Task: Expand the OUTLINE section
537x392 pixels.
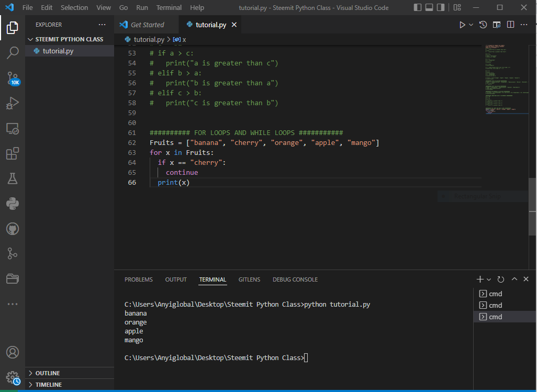Action: pos(48,373)
